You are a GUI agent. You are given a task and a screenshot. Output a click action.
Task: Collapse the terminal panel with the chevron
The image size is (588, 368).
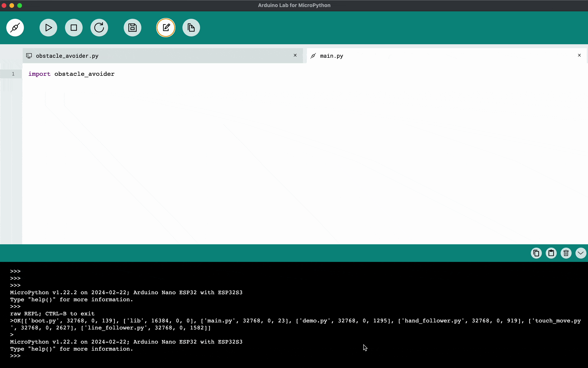point(581,253)
